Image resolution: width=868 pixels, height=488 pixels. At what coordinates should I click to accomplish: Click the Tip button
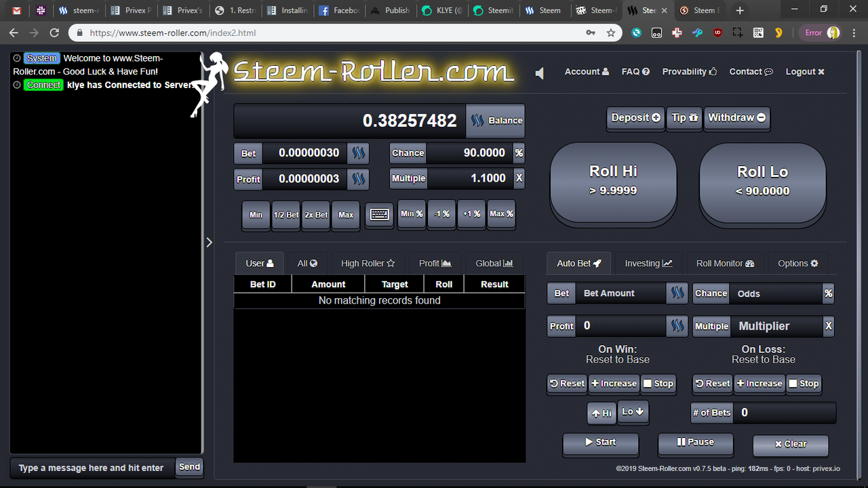tap(684, 118)
